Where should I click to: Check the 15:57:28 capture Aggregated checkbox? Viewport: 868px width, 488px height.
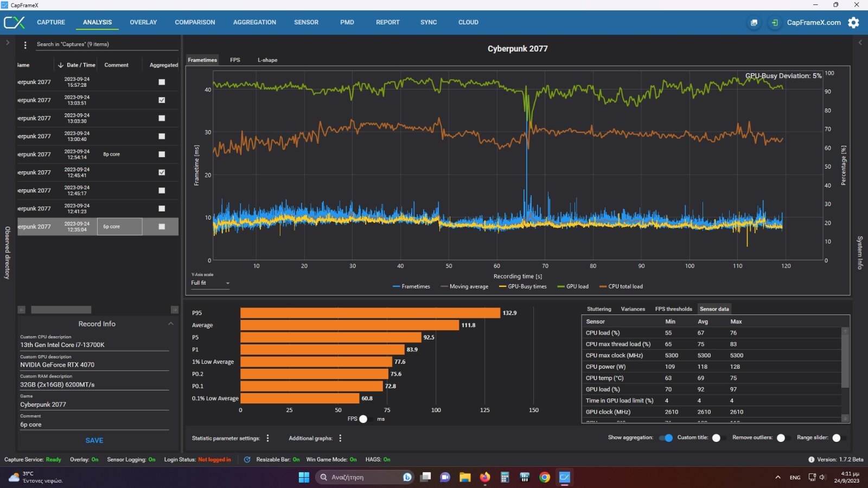click(x=162, y=82)
